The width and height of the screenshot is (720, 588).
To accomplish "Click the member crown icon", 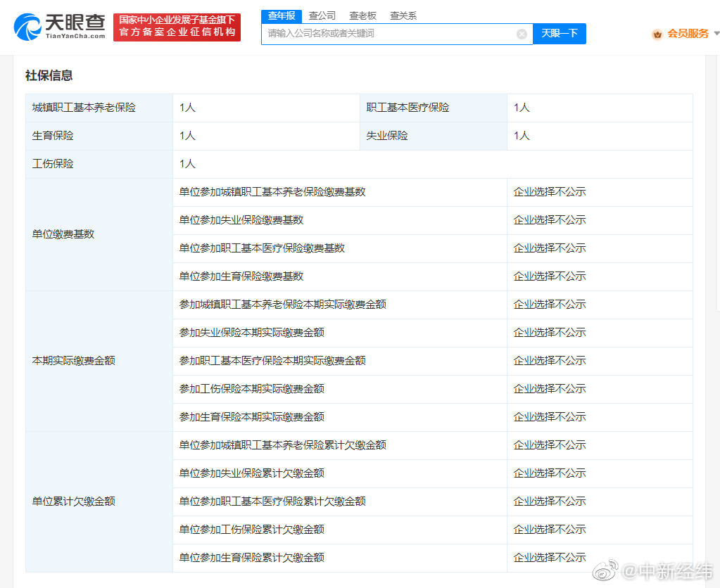I will 657,34.
